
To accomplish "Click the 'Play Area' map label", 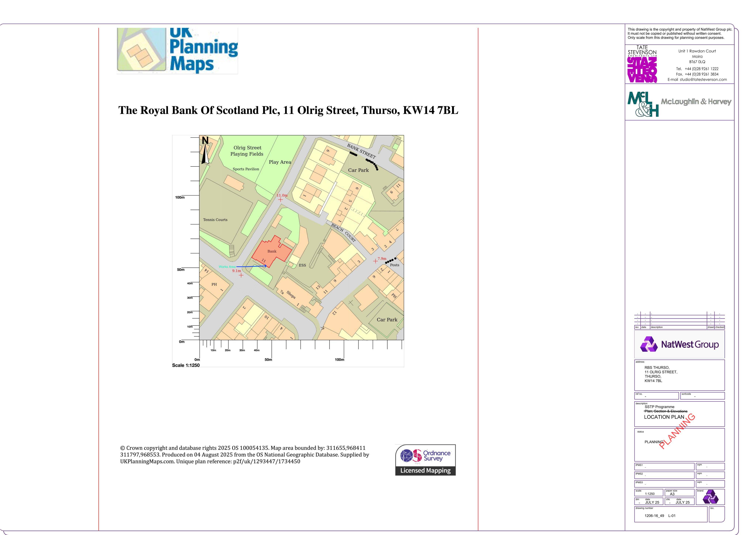I will (x=280, y=162).
